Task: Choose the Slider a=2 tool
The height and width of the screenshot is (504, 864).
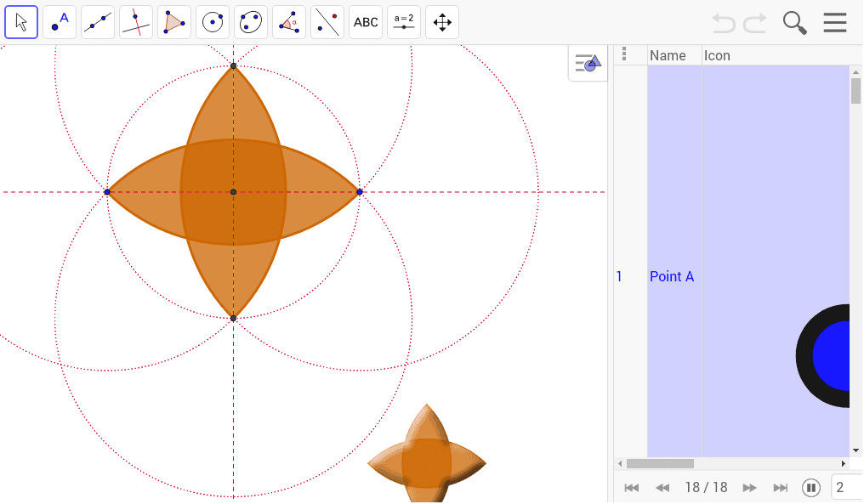Action: [x=404, y=23]
